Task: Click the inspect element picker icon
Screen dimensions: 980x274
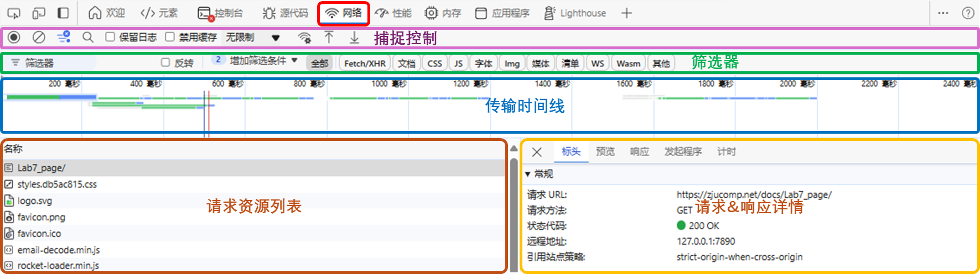Action: pyautogui.click(x=14, y=13)
